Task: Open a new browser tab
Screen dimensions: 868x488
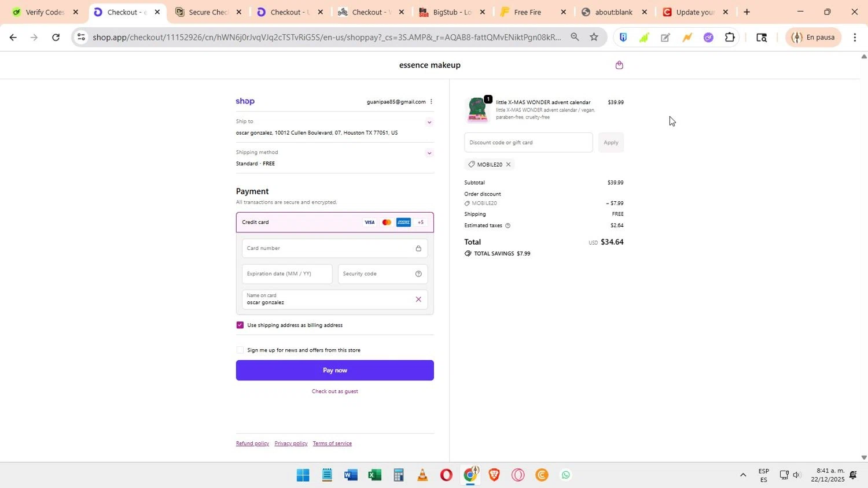Action: 747,12
